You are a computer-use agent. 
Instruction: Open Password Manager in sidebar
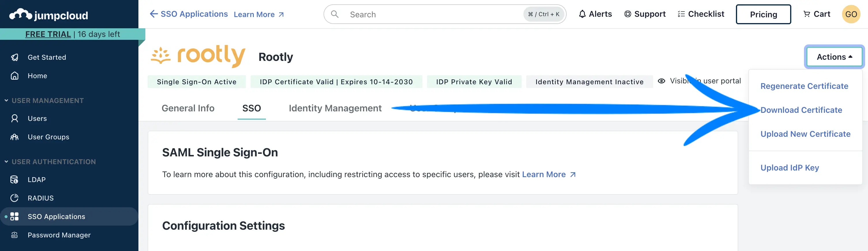coord(59,235)
